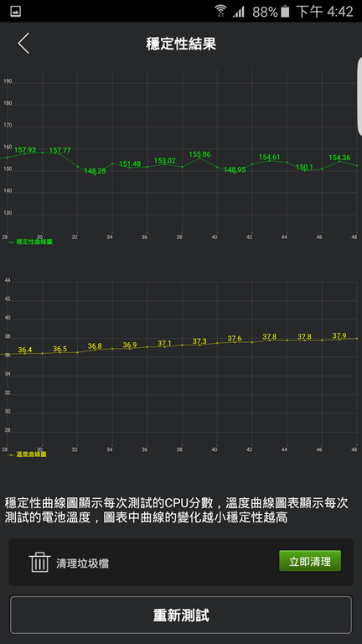Tap the trash can cleanup icon
Screen dimensions: 362x644
39,563
